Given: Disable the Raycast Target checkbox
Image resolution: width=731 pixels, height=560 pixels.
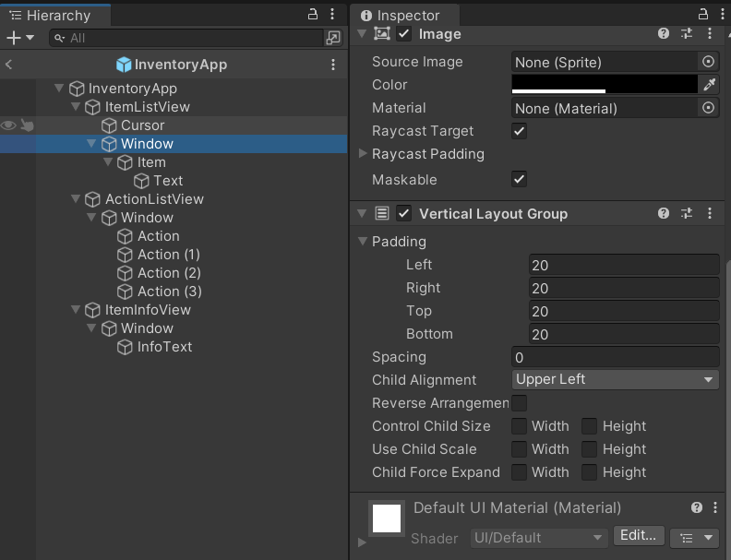Looking at the screenshot, I should click(x=520, y=131).
